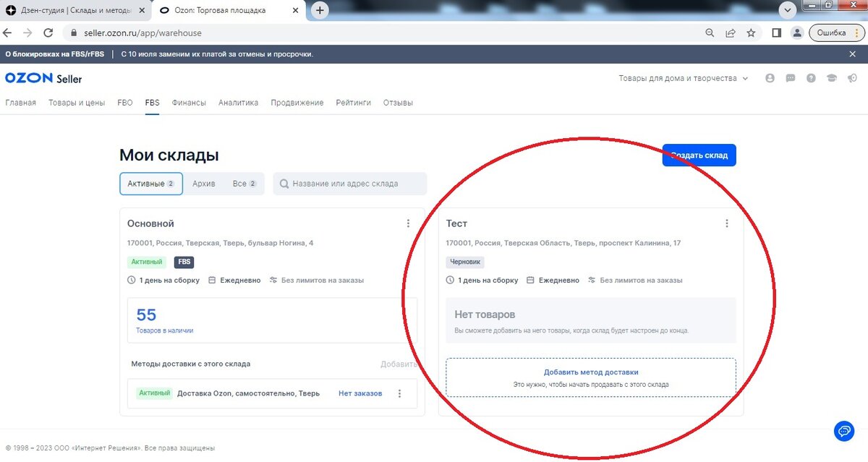Click the Создать склад button
Image resolution: width=868 pixels, height=462 pixels.
(x=699, y=155)
